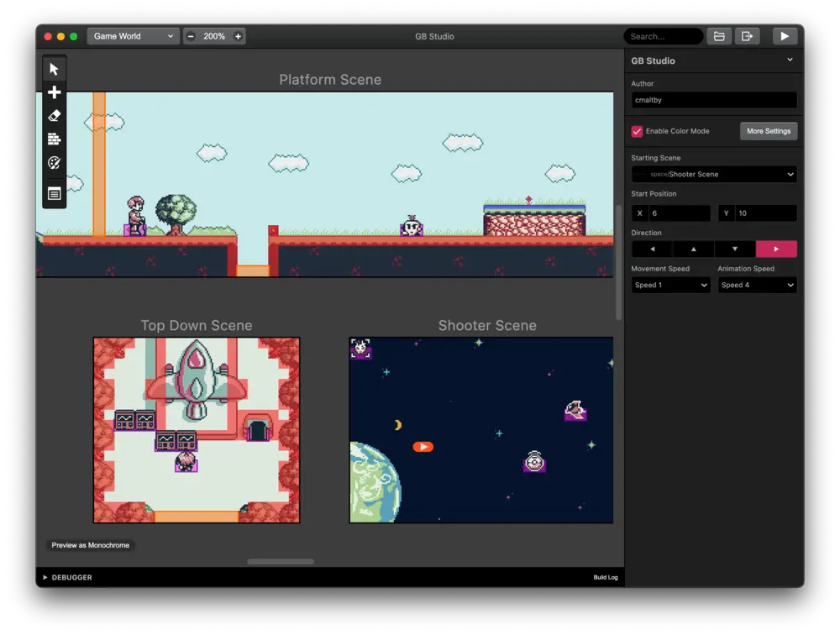This screenshot has height=635, width=840.
Task: Expand the Debugger panel
Action: (x=67, y=577)
